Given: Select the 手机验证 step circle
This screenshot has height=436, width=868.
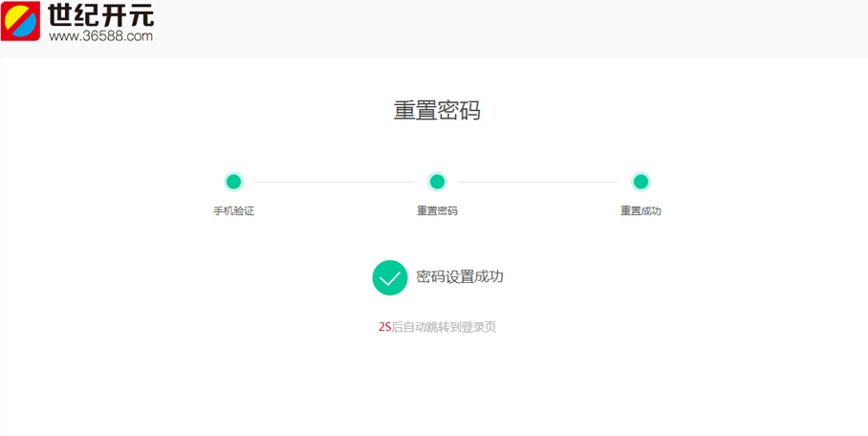Looking at the screenshot, I should coord(233,182).
